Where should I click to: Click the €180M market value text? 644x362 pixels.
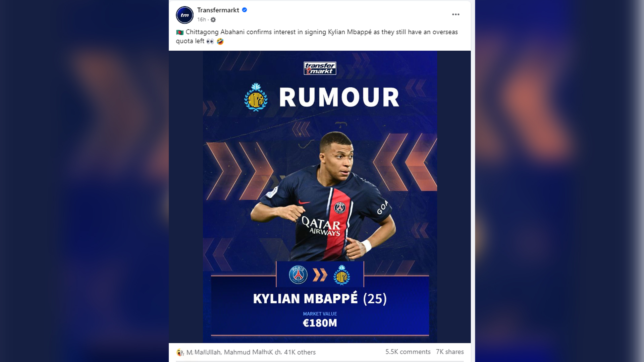click(320, 323)
